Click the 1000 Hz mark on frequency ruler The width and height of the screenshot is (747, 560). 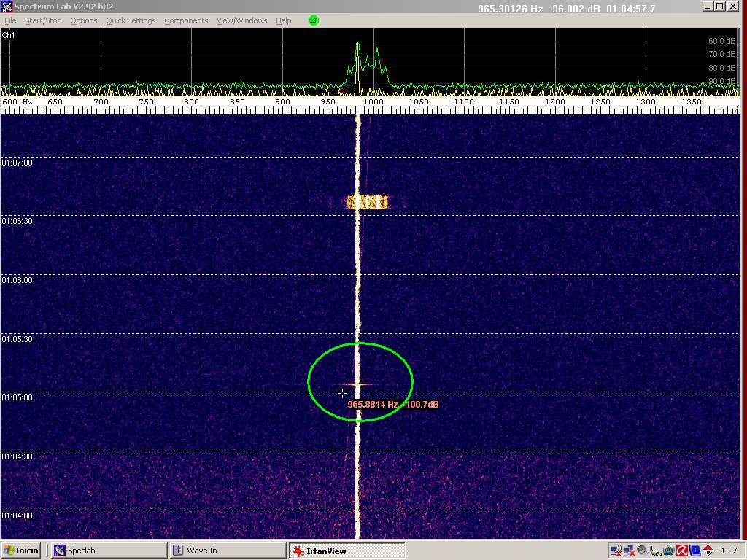pyautogui.click(x=373, y=102)
